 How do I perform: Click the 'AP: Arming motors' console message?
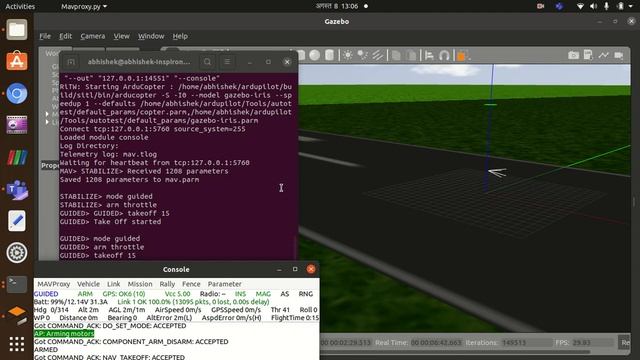click(64, 333)
